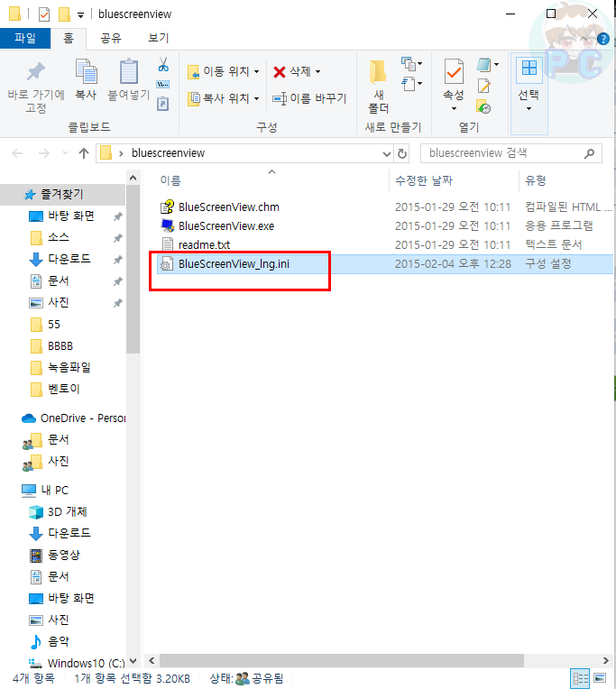Click the Cut scissors icon
The width and height of the screenshot is (616, 689).
coord(163,64)
